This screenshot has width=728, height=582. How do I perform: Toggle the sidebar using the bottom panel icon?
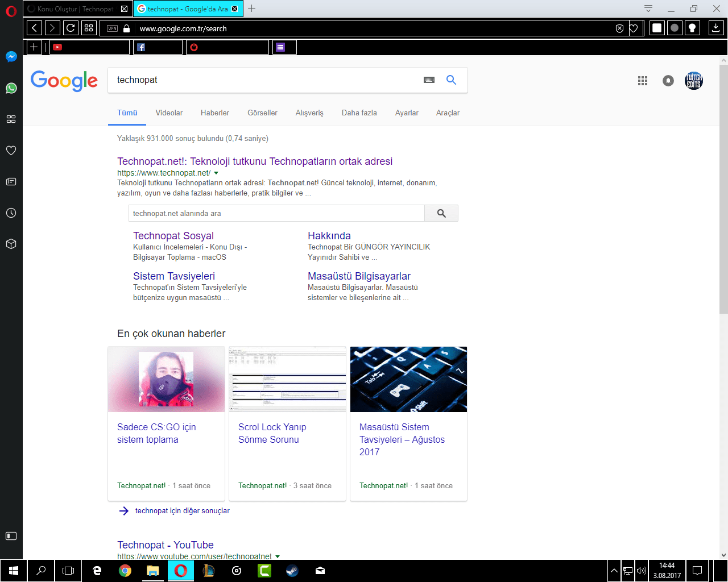(11, 535)
